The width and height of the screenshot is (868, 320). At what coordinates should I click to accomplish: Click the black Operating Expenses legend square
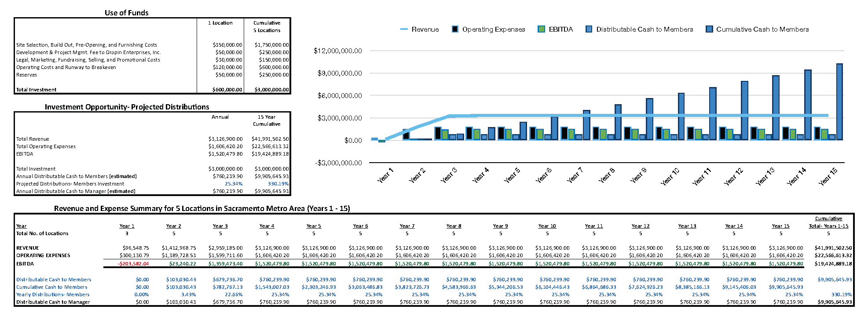tap(455, 29)
